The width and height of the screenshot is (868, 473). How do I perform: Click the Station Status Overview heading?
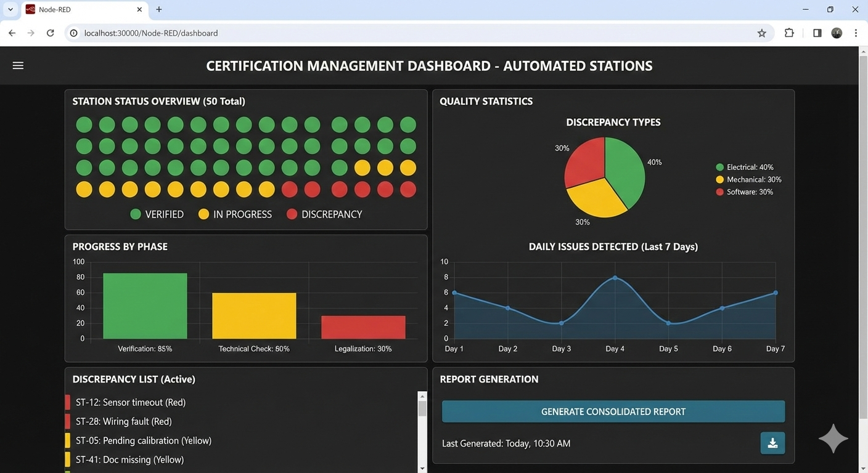(x=158, y=102)
